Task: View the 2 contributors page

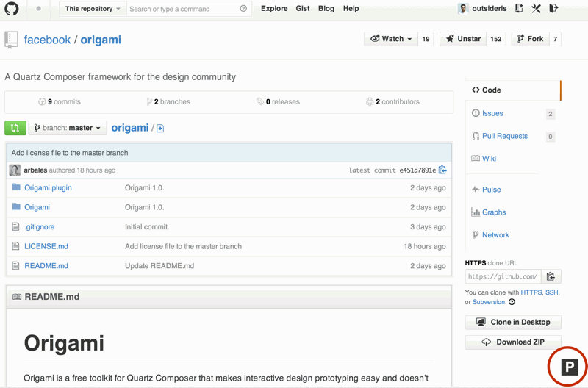Action: pyautogui.click(x=393, y=101)
